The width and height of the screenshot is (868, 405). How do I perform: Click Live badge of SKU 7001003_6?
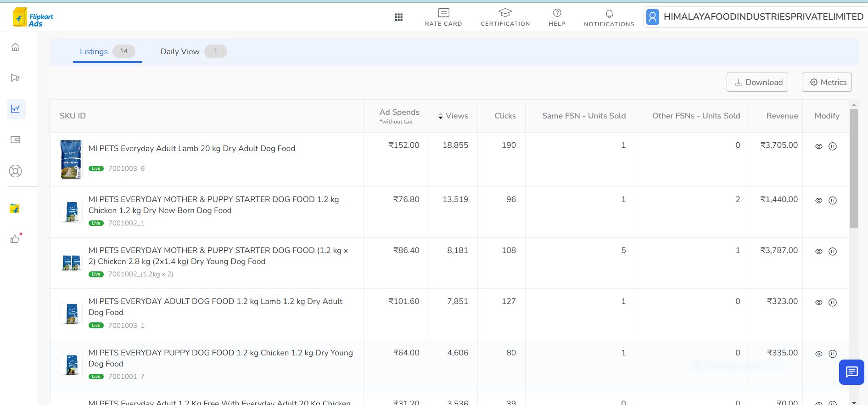(x=96, y=169)
